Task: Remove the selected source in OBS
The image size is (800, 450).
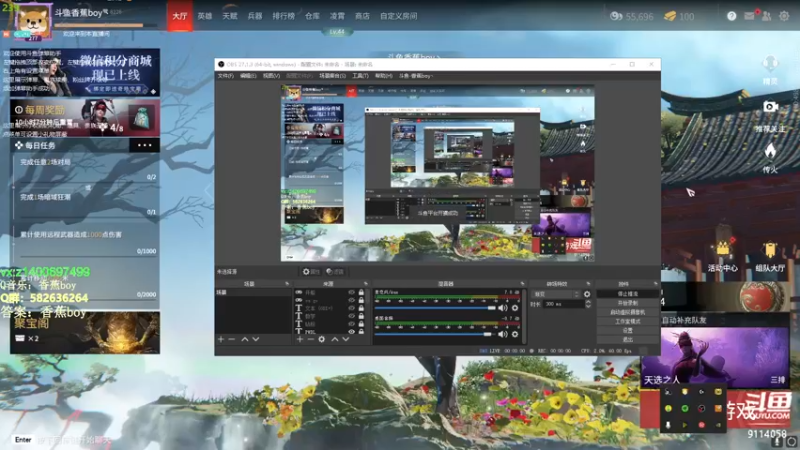Action: (310, 339)
